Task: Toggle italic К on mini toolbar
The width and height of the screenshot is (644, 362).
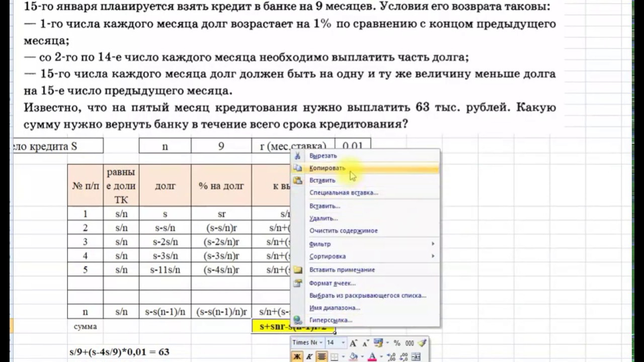Action: coord(309,356)
